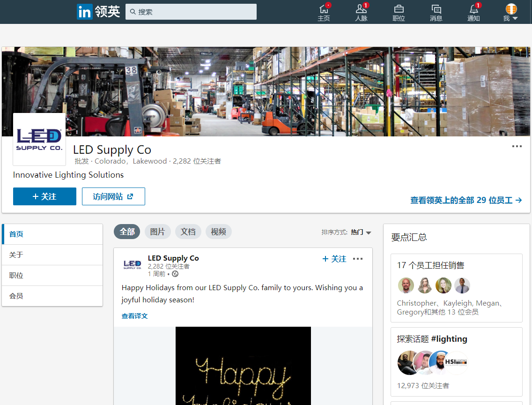Select 会员 members tab in sidebar
This screenshot has height=405, width=532.
[x=52, y=296]
